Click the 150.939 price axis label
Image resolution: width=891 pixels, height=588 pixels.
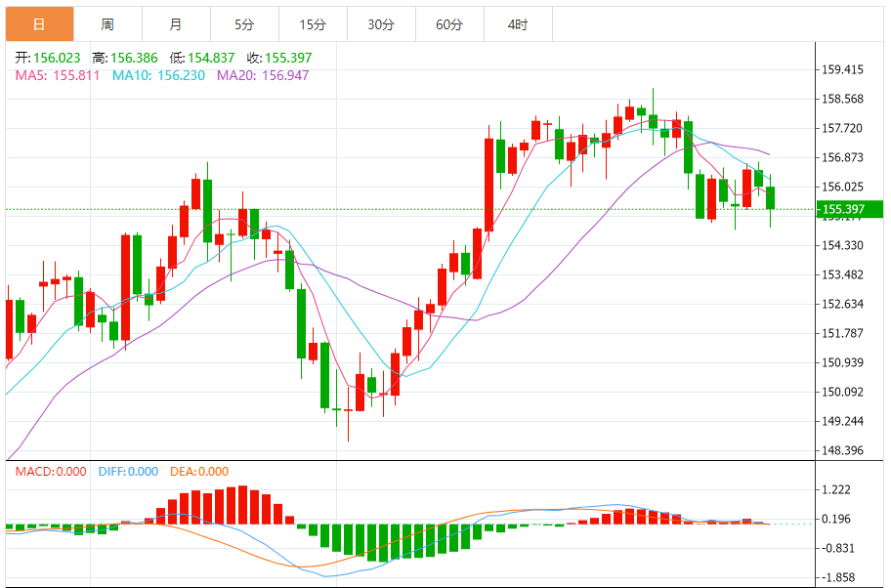843,362
